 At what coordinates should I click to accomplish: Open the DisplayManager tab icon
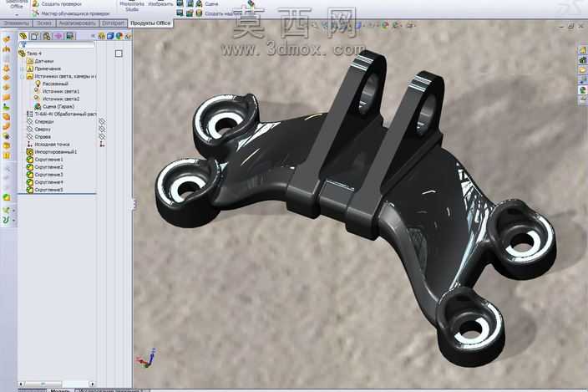[x=70, y=36]
